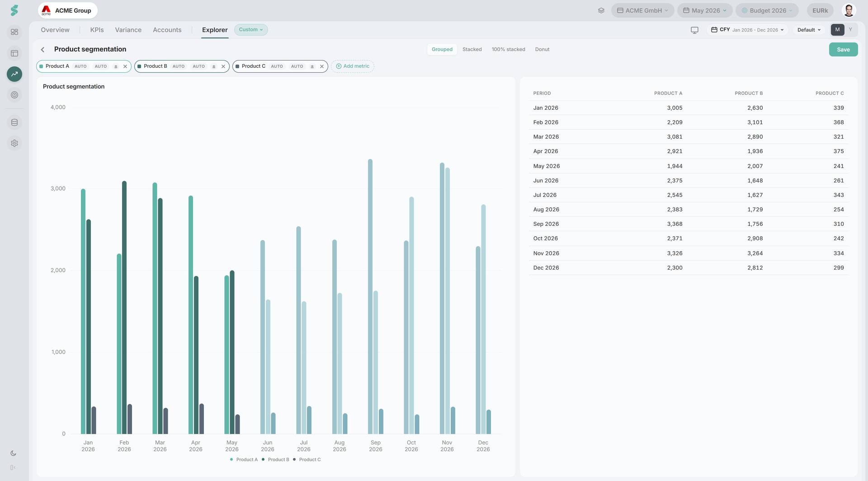This screenshot has width=868, height=481.
Task: Open the dashboard grid icon in sidebar
Action: tap(14, 32)
